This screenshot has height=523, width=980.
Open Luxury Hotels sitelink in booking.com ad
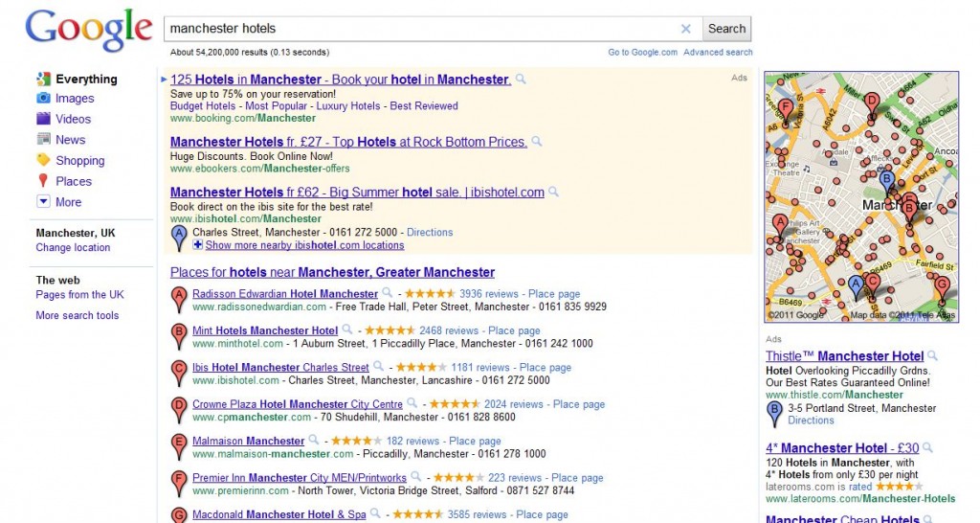point(347,105)
